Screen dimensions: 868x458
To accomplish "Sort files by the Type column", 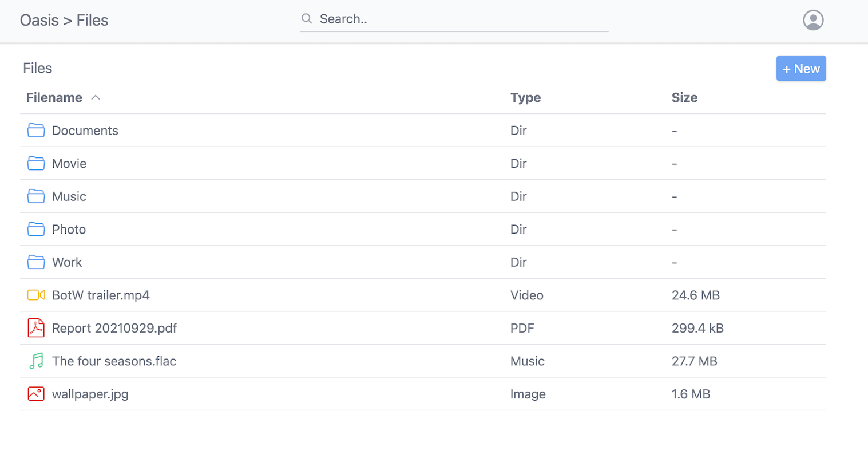I will [525, 97].
